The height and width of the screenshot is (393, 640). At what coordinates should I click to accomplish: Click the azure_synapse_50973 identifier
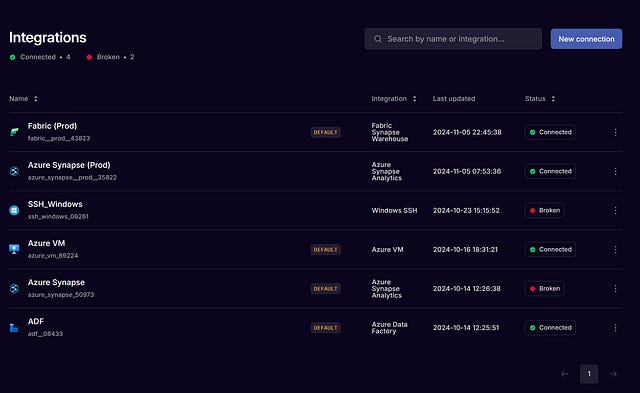pos(61,295)
